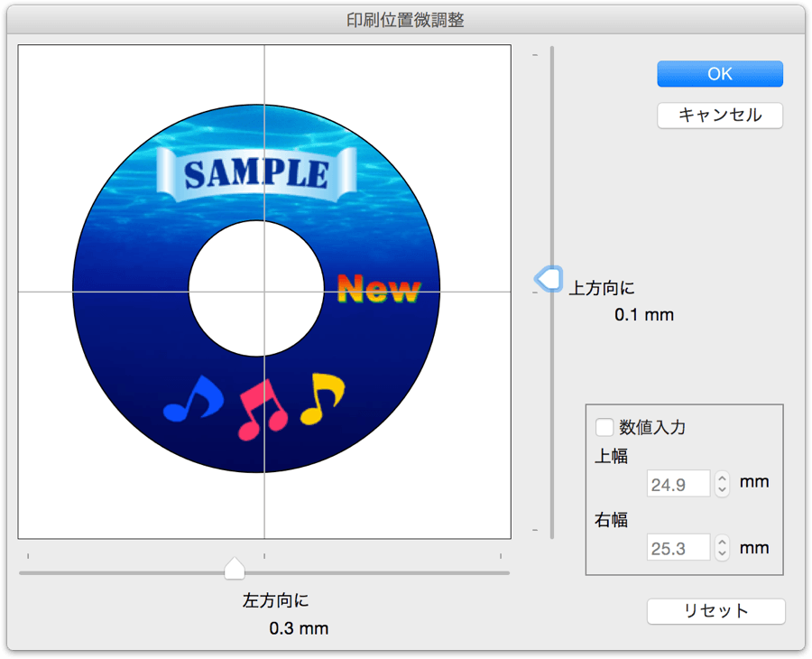Viewport: 812px width, 659px height.
Task: Enable the 数値入力 checkbox
Action: 604,427
